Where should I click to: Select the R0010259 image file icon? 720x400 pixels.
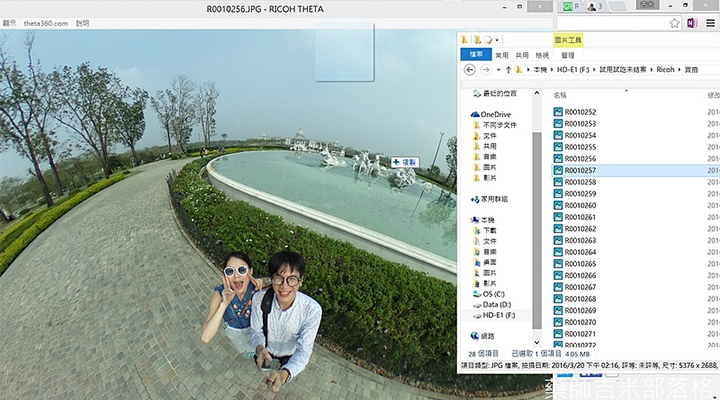tap(558, 194)
